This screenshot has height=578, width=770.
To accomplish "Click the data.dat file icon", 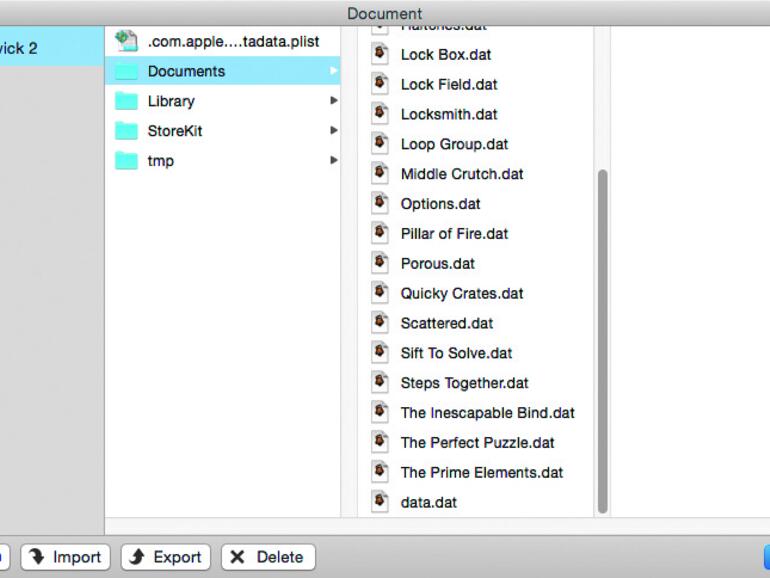I will coord(380,501).
